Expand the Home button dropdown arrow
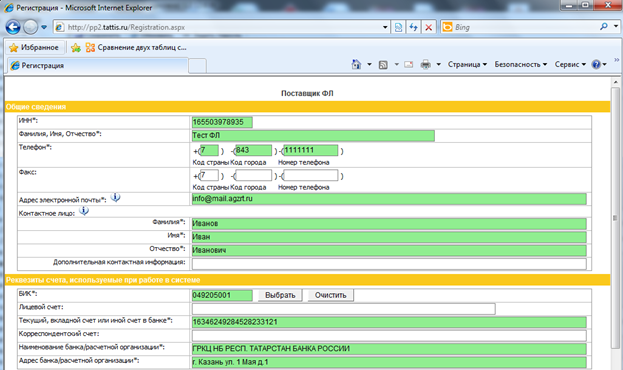Image resolution: width=623 pixels, height=370 pixels. pos(369,64)
